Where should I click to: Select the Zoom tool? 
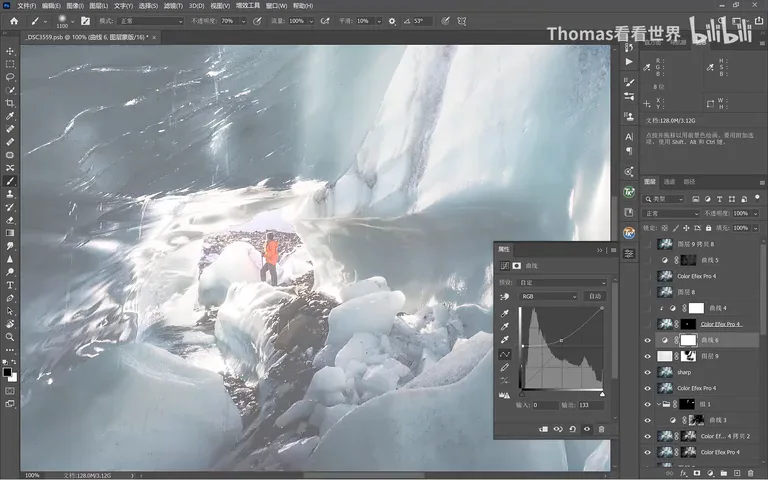pos(10,337)
